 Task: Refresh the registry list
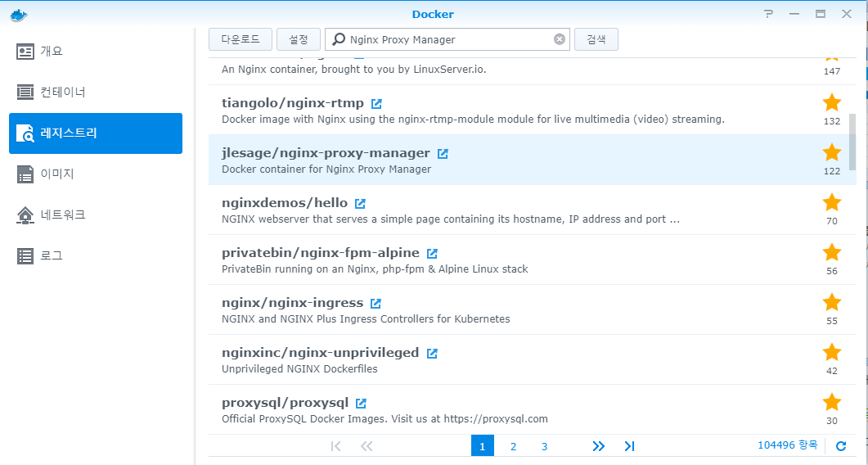point(841,445)
